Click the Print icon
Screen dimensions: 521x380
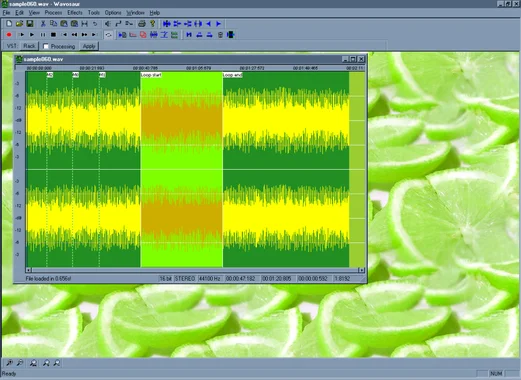(142, 24)
